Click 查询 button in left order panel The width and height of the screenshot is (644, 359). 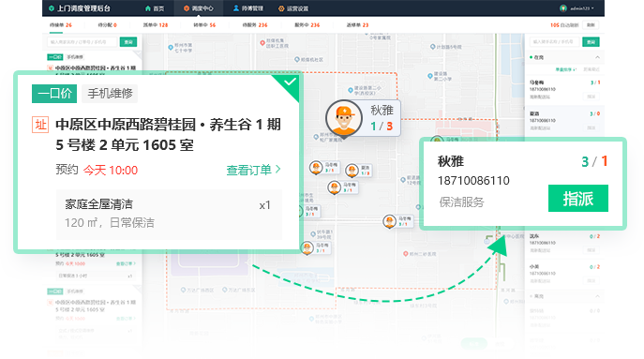point(128,42)
